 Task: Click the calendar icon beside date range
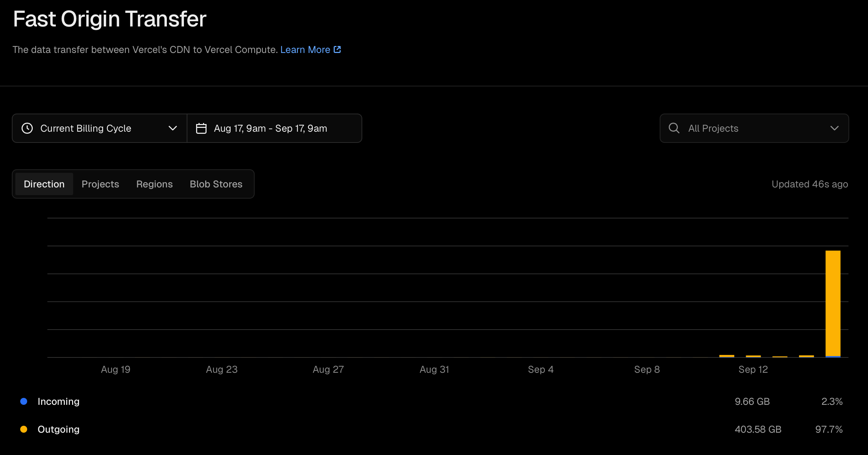(201, 128)
